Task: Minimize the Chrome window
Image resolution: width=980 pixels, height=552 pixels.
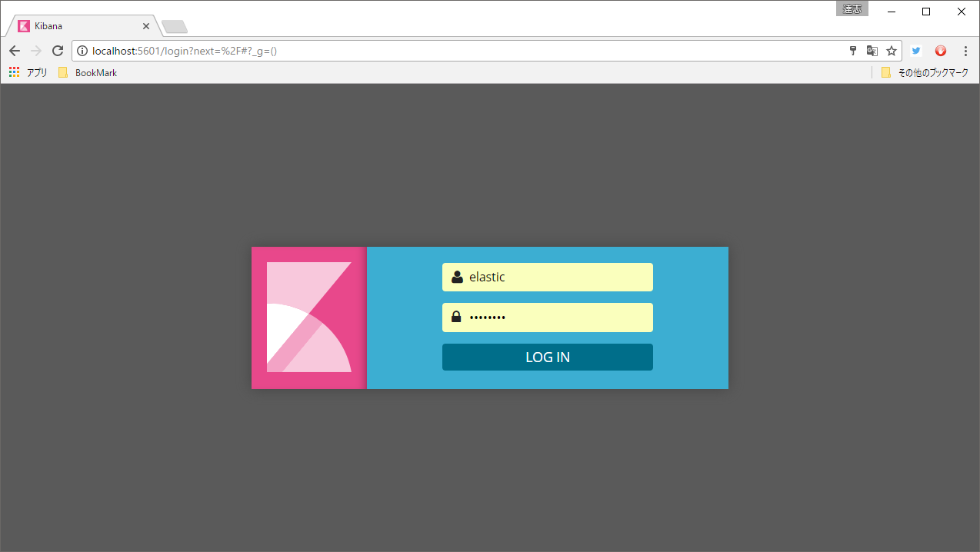Action: coord(891,11)
